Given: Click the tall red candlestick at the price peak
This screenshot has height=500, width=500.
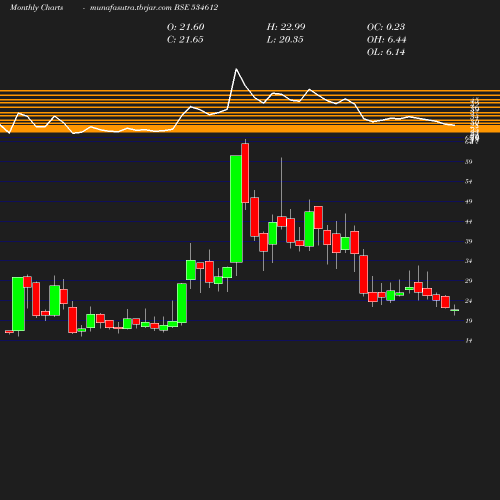Looking at the screenshot, I should 245,173.
